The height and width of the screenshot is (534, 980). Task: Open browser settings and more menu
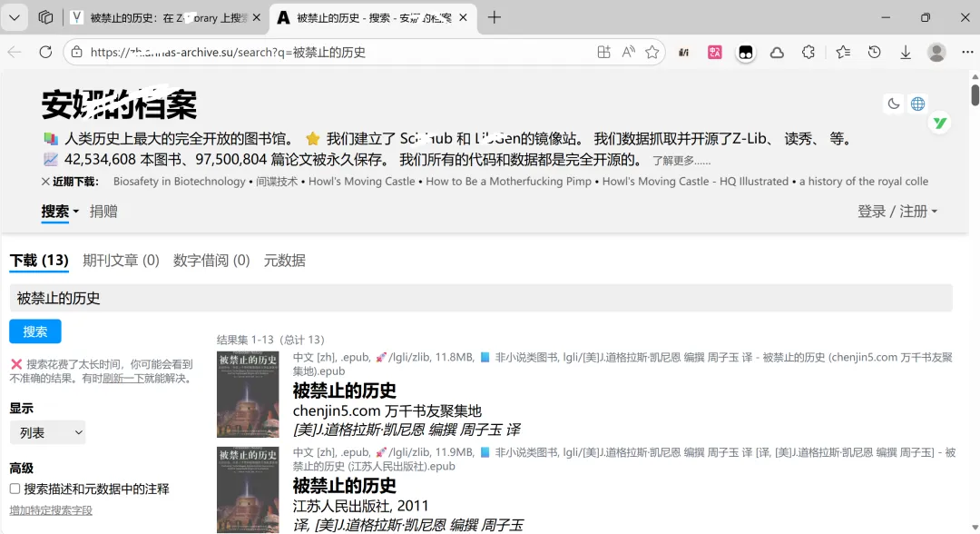pos(967,52)
